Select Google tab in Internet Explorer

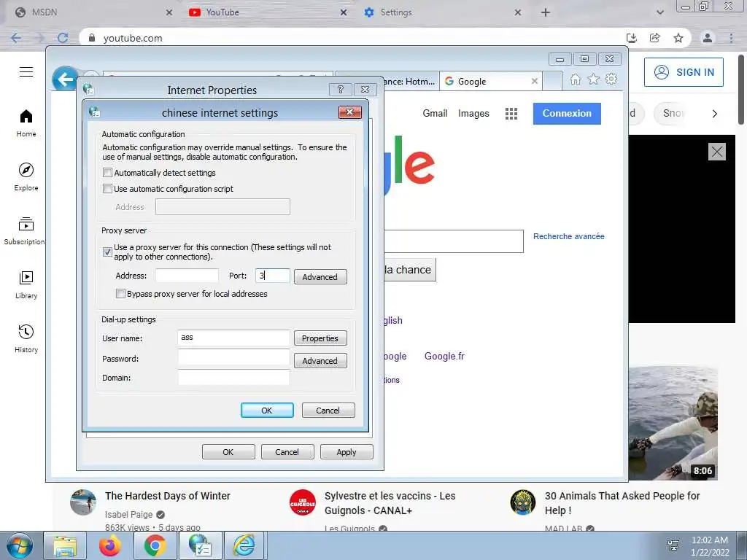point(490,82)
